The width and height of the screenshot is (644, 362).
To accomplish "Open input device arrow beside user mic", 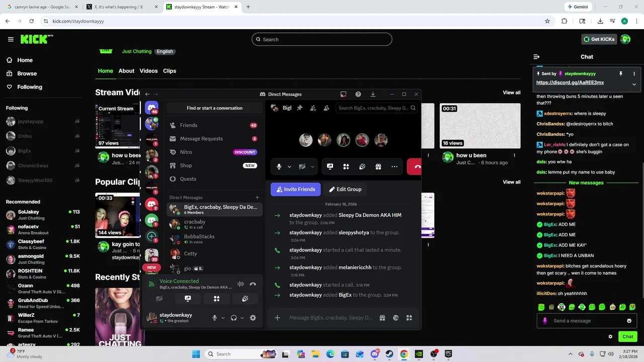I will click(223, 318).
